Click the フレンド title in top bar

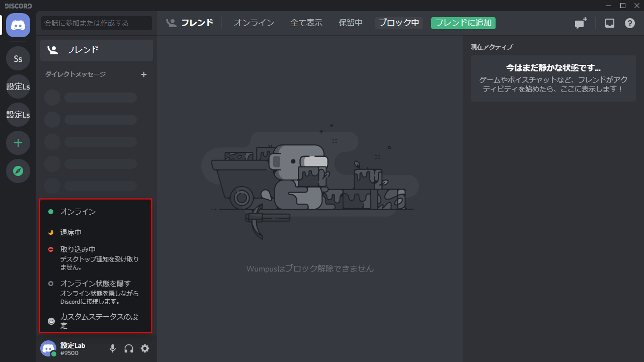197,23
